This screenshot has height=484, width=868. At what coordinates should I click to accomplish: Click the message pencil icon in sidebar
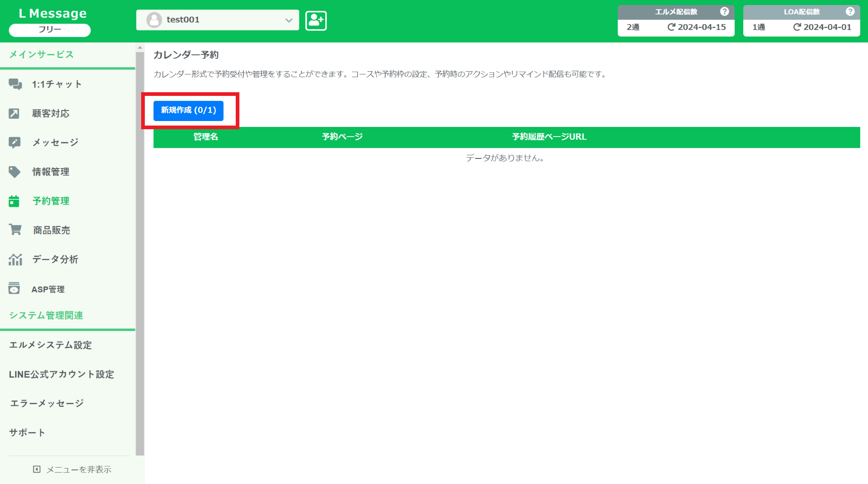15,142
